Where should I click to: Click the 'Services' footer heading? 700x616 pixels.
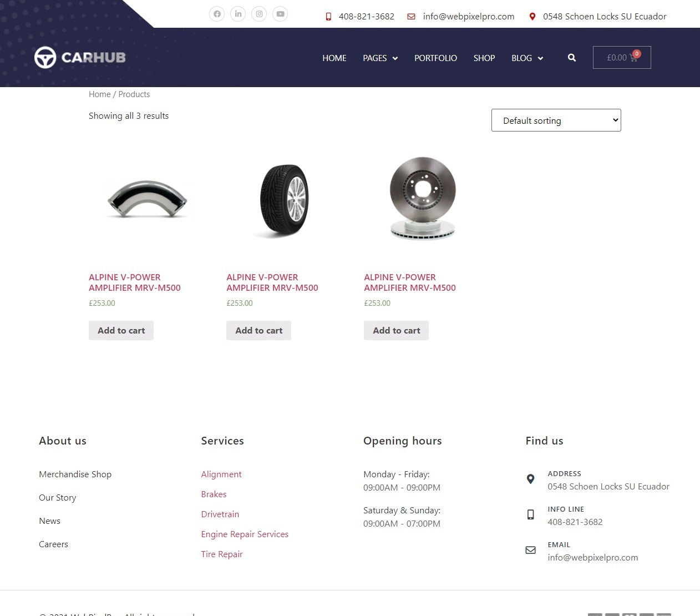pos(222,441)
